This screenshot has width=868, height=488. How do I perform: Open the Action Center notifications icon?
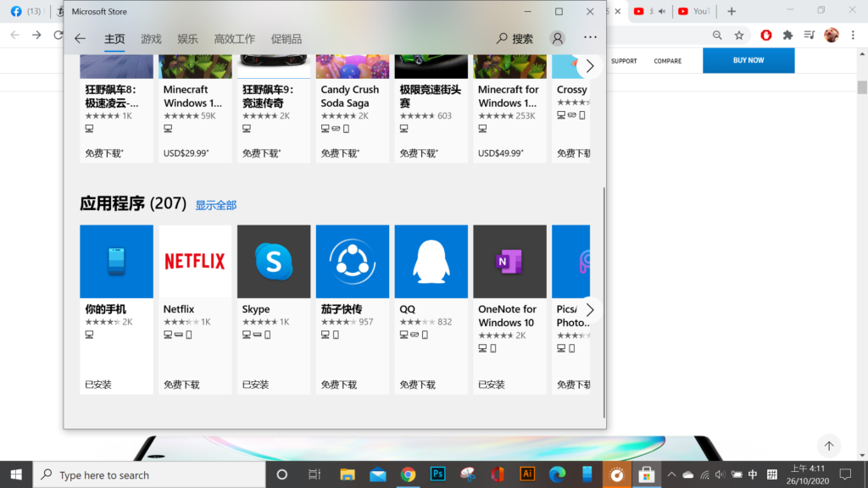pos(845,474)
